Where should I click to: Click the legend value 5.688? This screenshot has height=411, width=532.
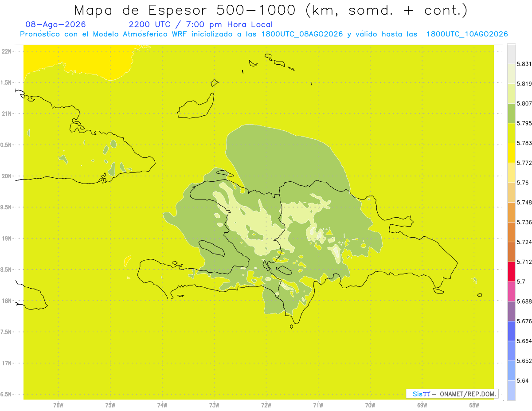tap(524, 301)
